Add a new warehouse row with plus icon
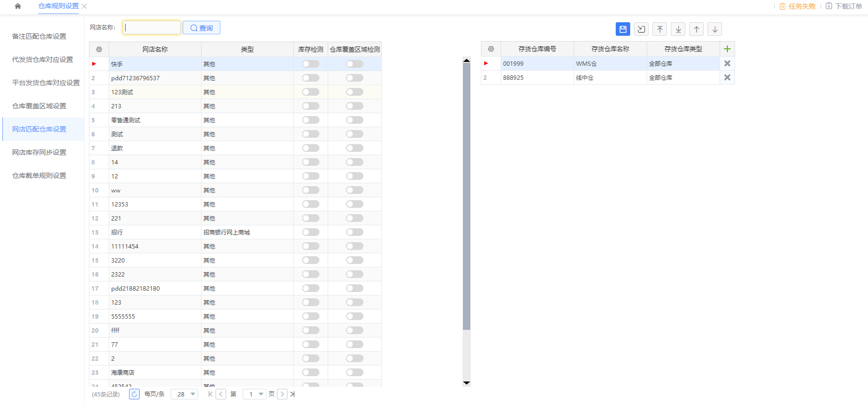Viewport: 868px width, 411px height. (727, 49)
